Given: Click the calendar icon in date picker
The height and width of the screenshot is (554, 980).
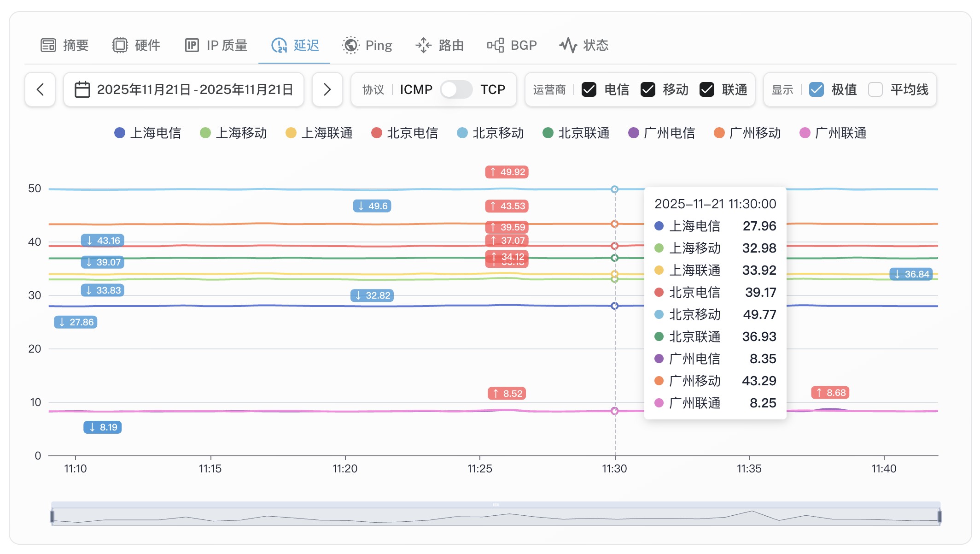Looking at the screenshot, I should pyautogui.click(x=82, y=89).
